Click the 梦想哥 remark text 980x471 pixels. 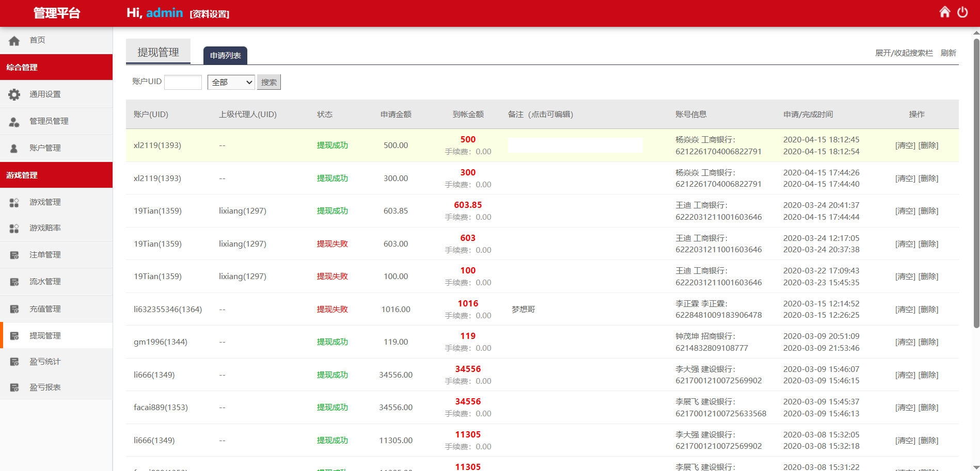[x=523, y=310]
